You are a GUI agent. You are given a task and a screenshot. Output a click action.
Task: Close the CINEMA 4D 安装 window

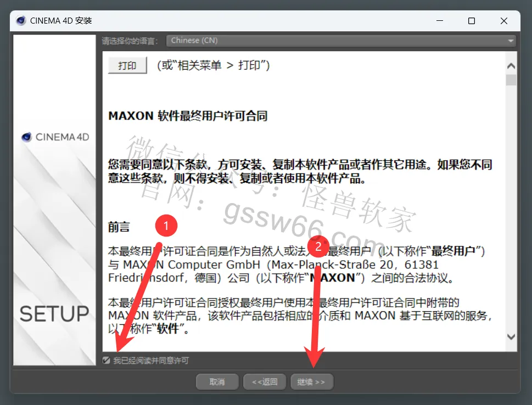(504, 21)
